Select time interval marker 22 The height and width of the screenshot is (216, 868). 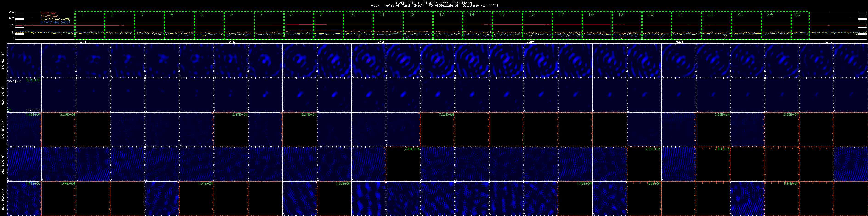tap(710, 14)
